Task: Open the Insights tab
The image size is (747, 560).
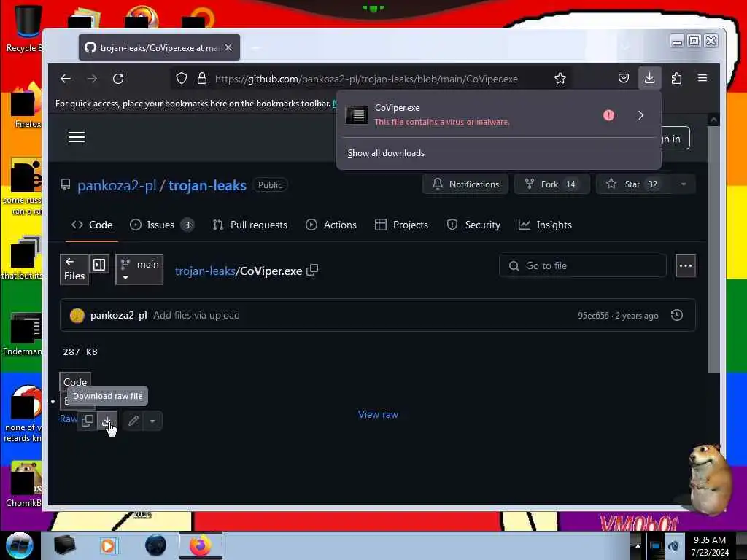Action: 545,225
